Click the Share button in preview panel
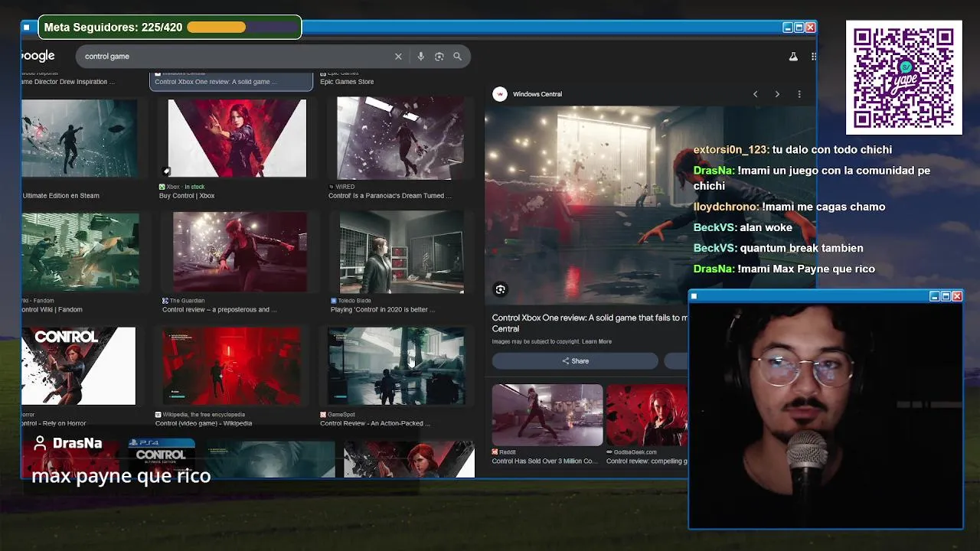Image resolution: width=980 pixels, height=551 pixels. point(575,361)
